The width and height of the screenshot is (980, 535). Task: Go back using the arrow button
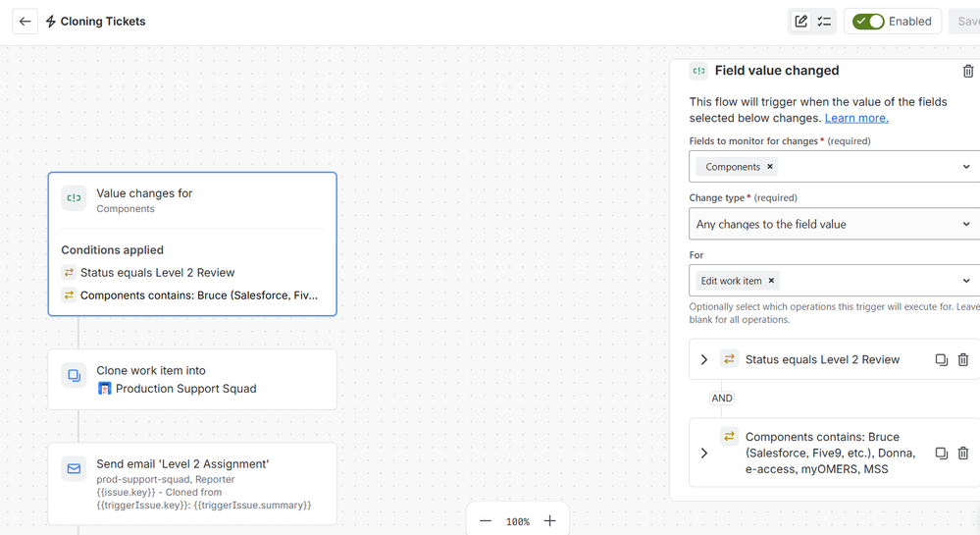pos(25,22)
